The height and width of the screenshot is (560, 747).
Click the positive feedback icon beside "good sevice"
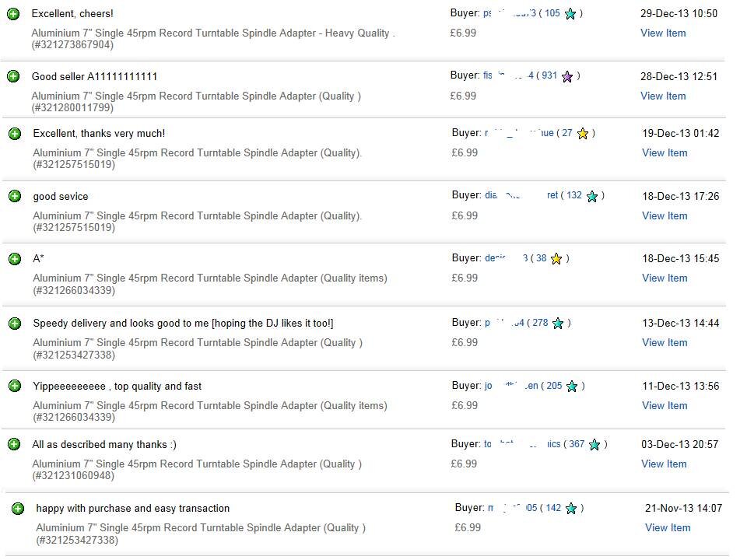coord(15,196)
